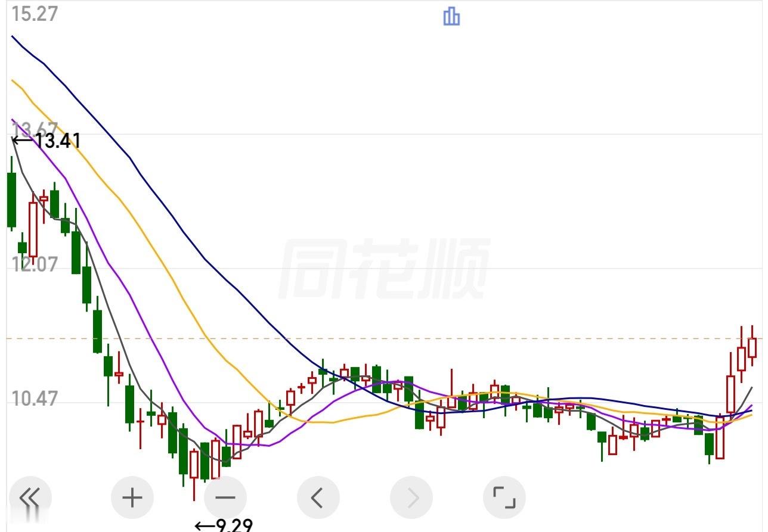
Task: Open fullscreen chart view with the corner-brackets button
Action: (x=504, y=497)
